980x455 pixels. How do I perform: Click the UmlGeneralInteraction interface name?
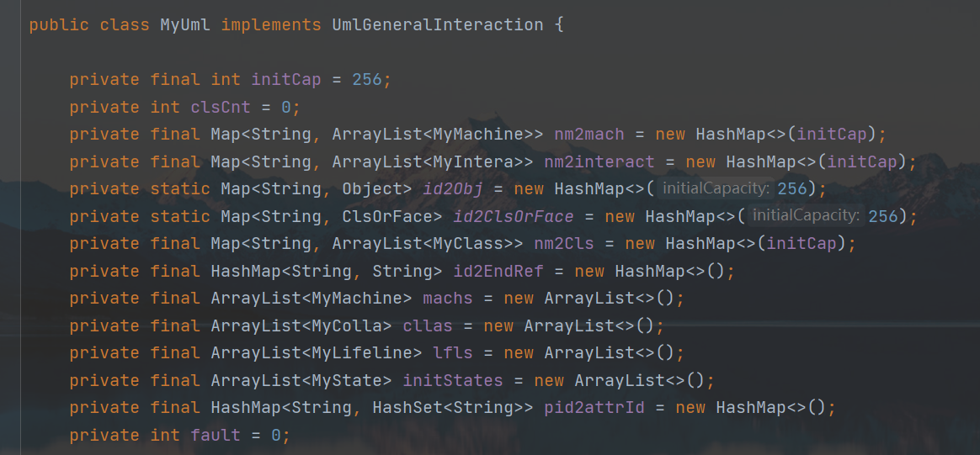tap(437, 24)
